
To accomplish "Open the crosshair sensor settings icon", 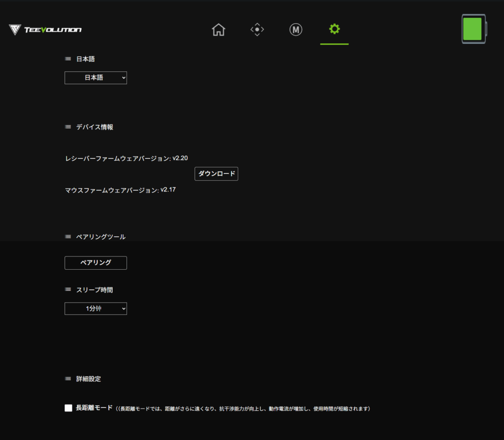I will tap(257, 30).
